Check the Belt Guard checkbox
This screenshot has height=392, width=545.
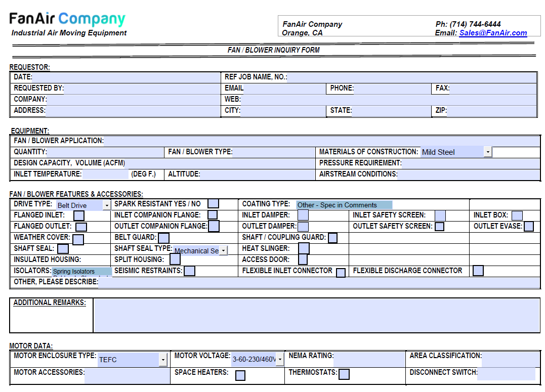[x=164, y=238]
